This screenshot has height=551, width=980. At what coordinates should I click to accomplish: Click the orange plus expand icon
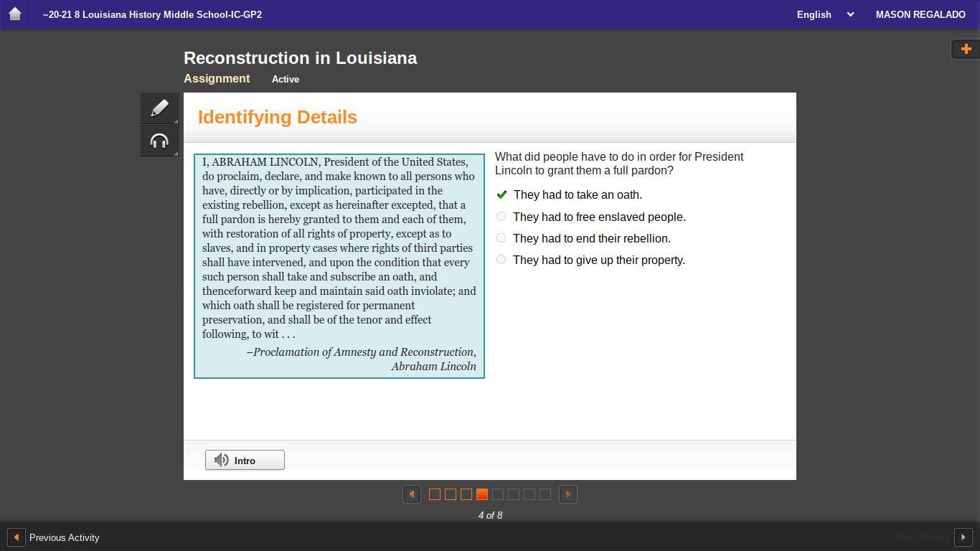click(x=966, y=49)
